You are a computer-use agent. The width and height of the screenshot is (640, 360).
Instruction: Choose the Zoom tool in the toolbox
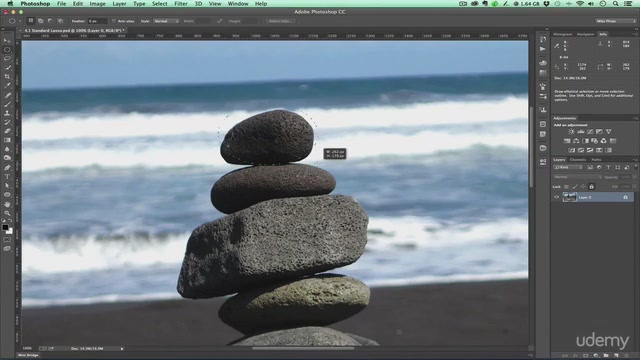point(7,213)
